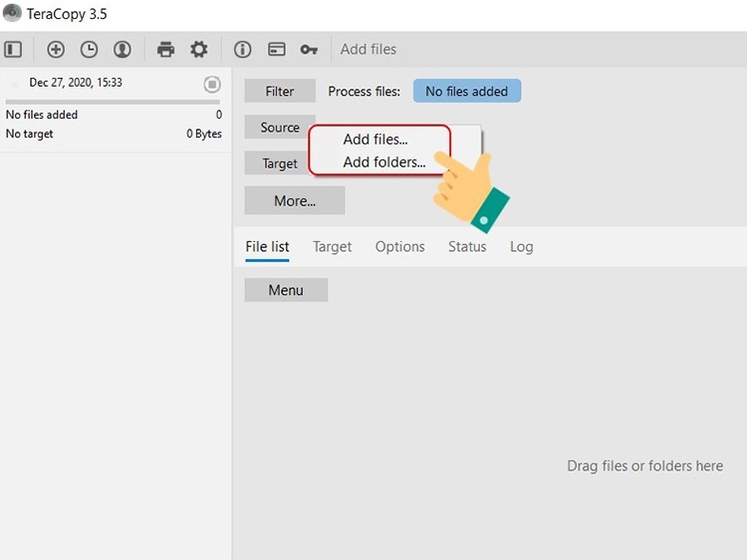Viewport: 747px width, 560px height.
Task: Click the No target text in sidebar
Action: (x=29, y=134)
